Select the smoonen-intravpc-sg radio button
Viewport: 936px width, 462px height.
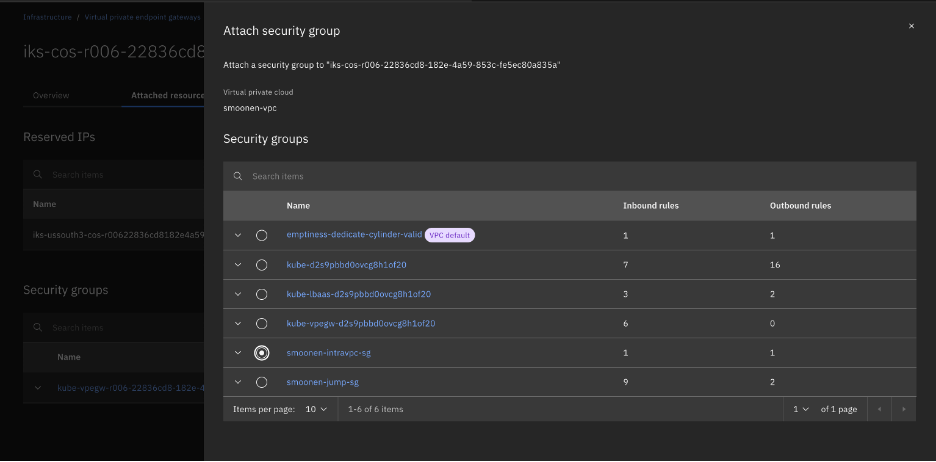coord(262,353)
